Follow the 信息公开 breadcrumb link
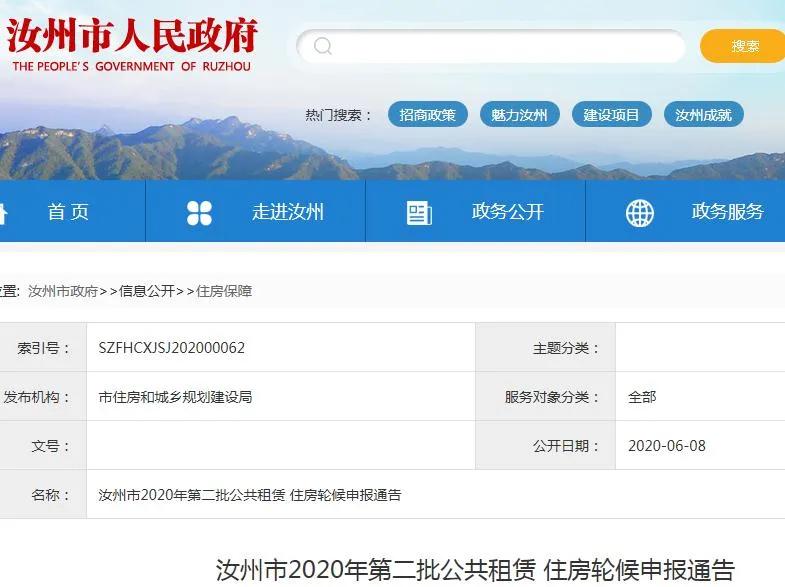This screenshot has height=587, width=785. [147, 291]
